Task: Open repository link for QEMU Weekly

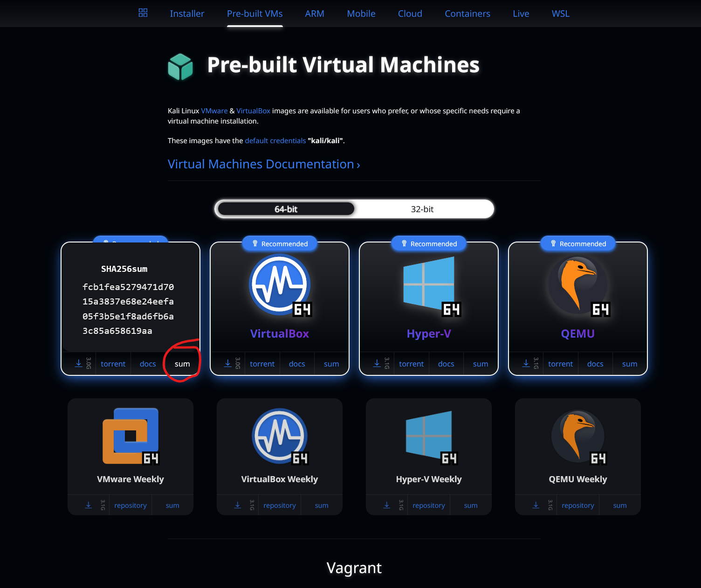Action: tap(578, 505)
